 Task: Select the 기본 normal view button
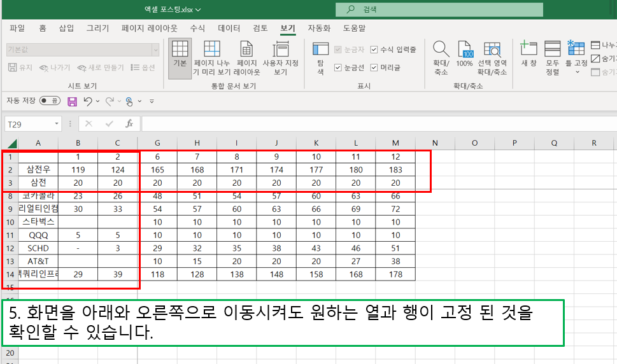[x=180, y=59]
